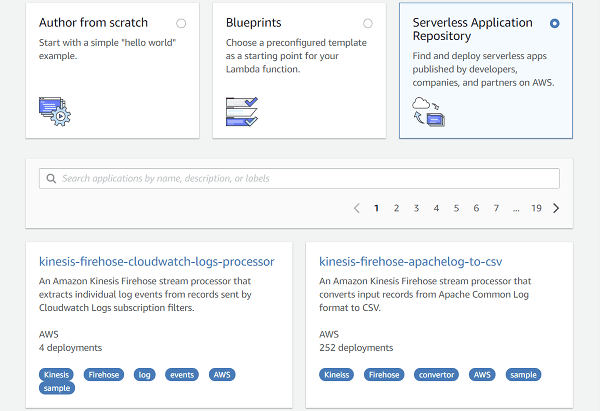
Task: Click the Author from scratch code gear icon
Action: [55, 111]
